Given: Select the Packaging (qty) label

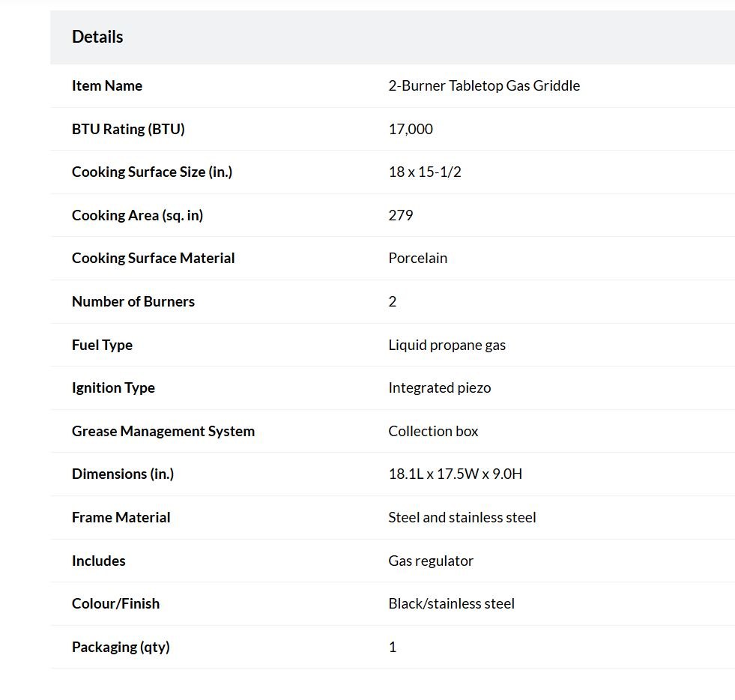Looking at the screenshot, I should pos(121,647).
